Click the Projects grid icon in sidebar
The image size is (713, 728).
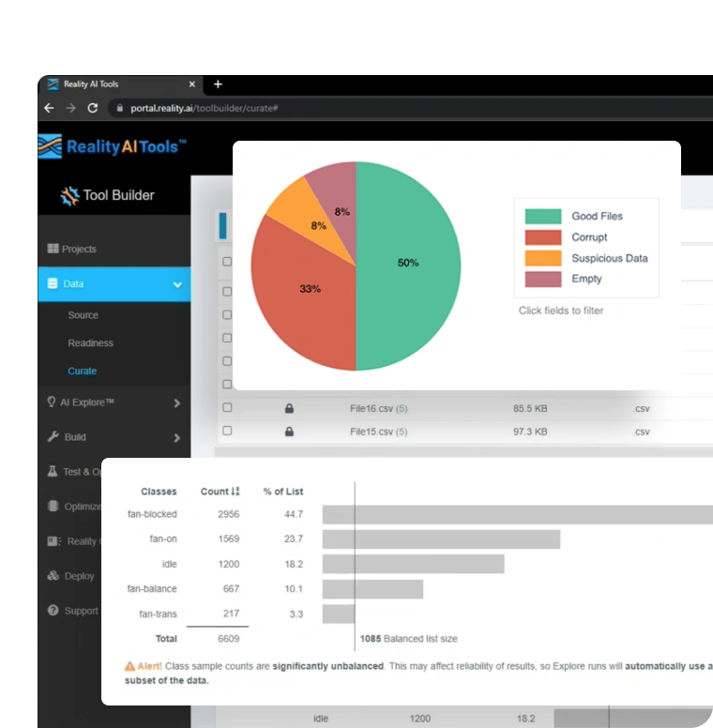point(53,249)
